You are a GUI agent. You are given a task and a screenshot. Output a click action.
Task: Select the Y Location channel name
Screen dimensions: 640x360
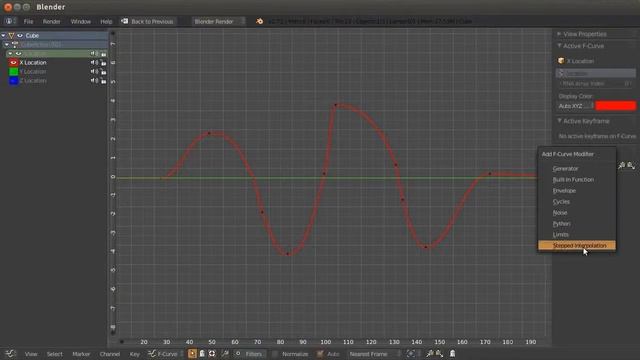click(x=33, y=71)
